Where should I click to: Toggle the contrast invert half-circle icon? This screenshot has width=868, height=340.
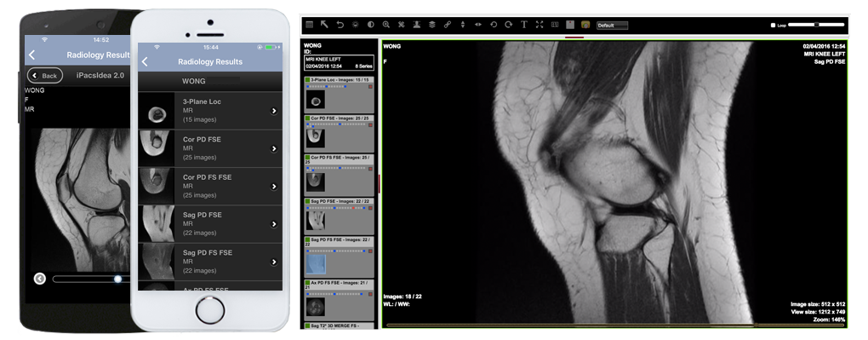click(370, 25)
